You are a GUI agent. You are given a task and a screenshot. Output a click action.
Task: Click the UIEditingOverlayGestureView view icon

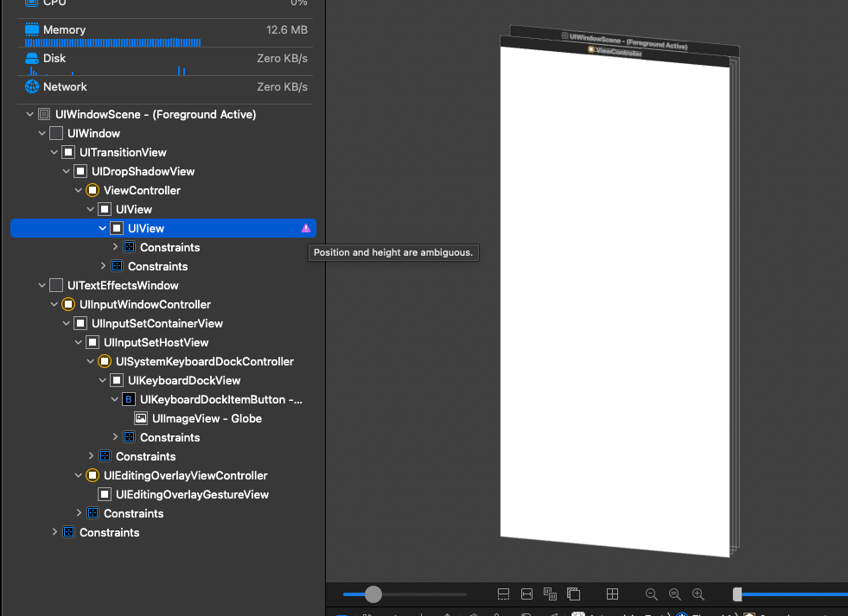coord(105,494)
